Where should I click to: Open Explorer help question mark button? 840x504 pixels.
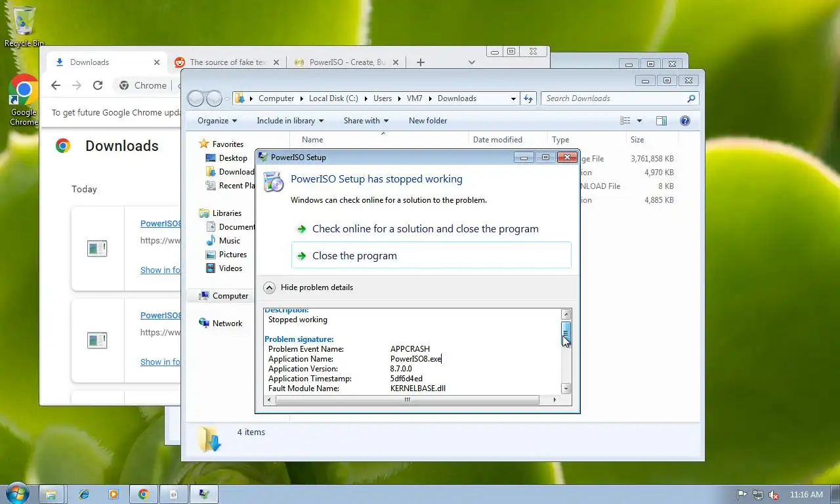[x=685, y=121]
